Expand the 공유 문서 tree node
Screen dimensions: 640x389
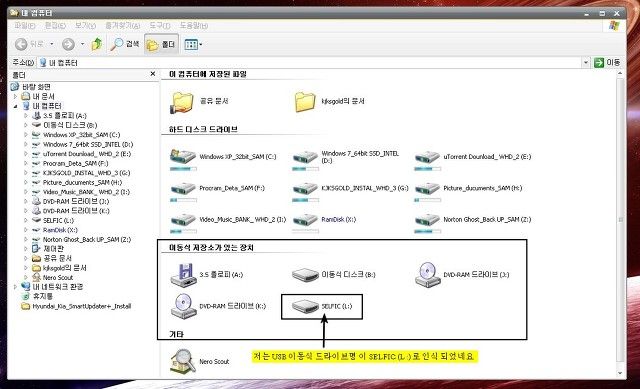click(26, 258)
